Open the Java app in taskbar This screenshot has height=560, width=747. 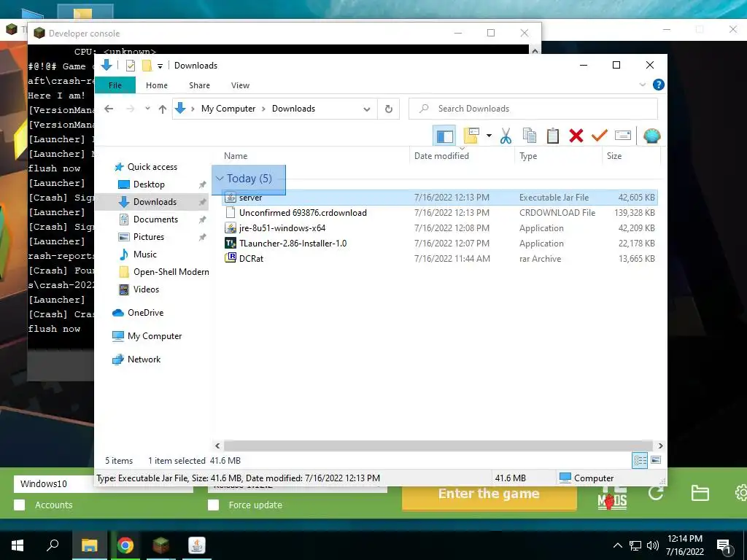pyautogui.click(x=197, y=545)
